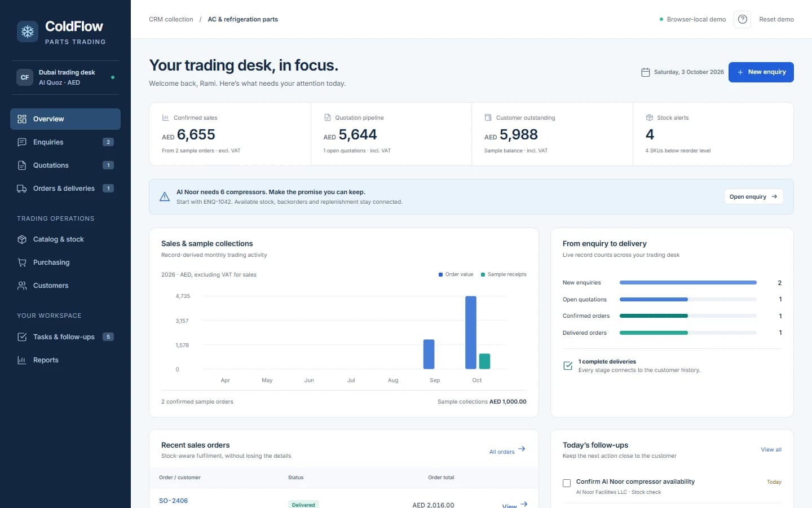812x508 pixels.
Task: Click the New enquiries progress bar
Action: [688, 282]
